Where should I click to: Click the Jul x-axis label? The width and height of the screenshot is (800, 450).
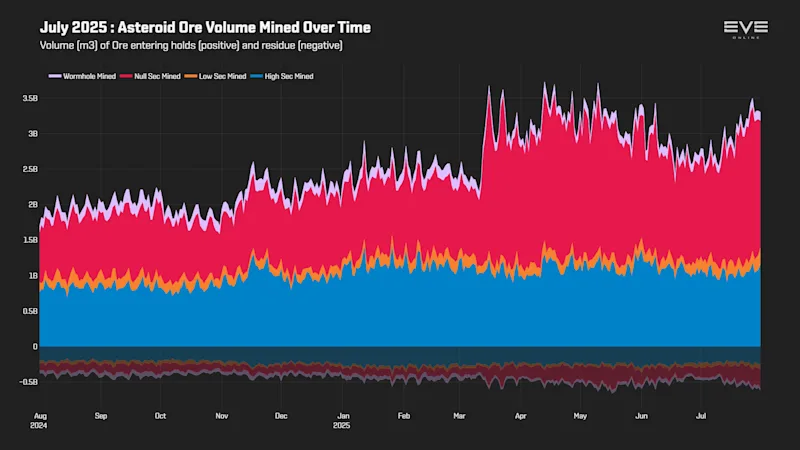[701, 416]
